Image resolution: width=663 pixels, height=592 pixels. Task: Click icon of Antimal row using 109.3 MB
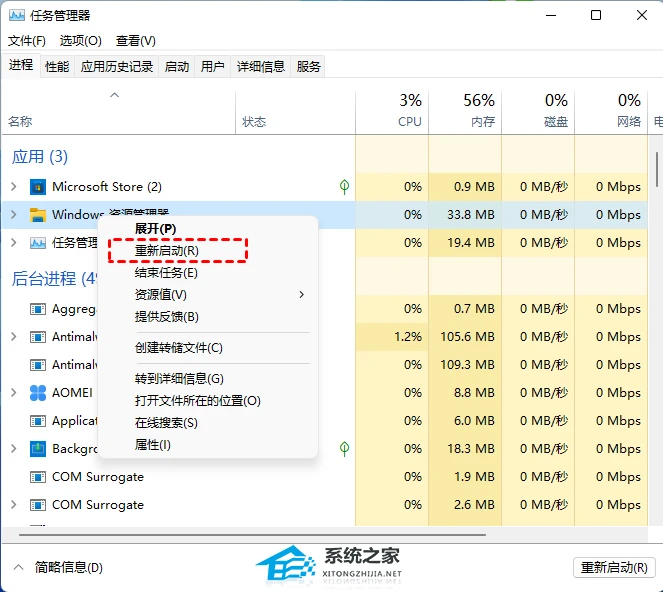click(38, 365)
